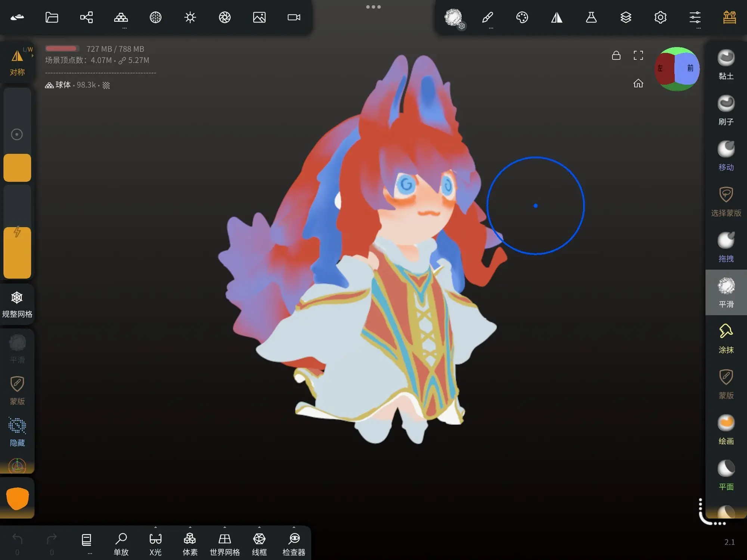This screenshot has width=747, height=560.
Task: Open the scene hierarchy tree icon
Action: click(86, 18)
